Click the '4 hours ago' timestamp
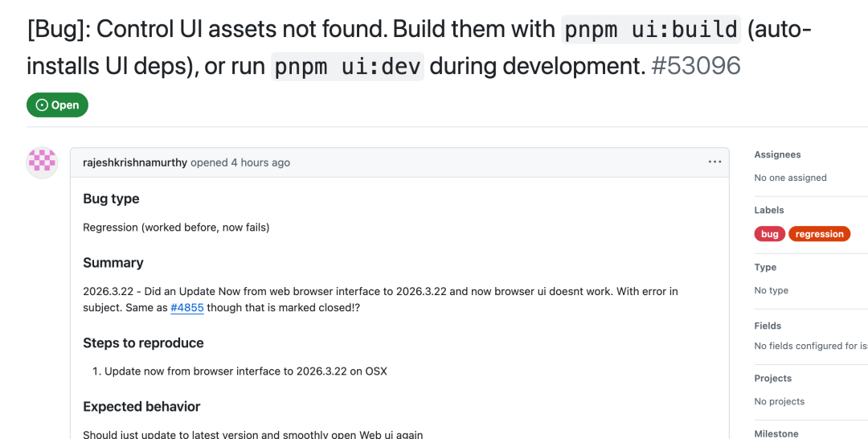The width and height of the screenshot is (868, 439). (x=260, y=162)
